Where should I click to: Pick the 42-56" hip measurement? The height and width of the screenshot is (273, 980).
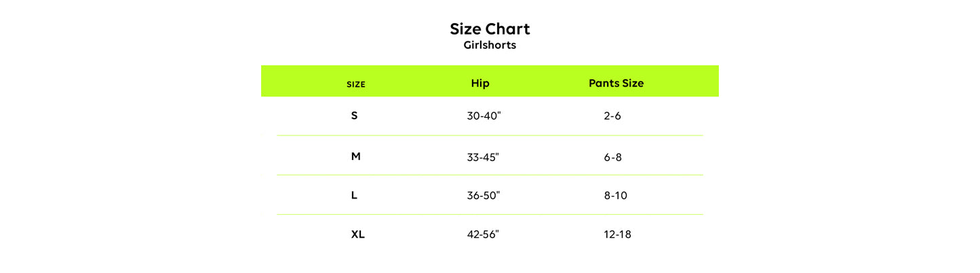[483, 234]
